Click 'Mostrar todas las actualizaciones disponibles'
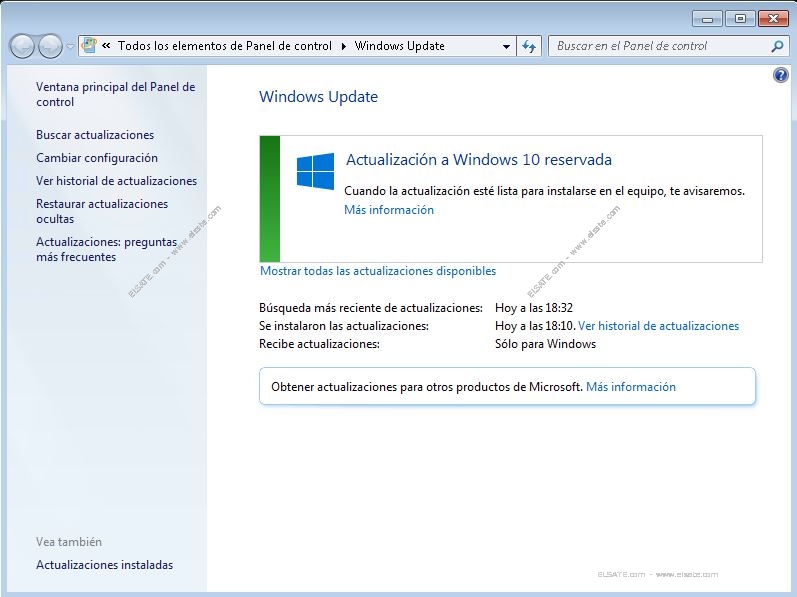 378,271
